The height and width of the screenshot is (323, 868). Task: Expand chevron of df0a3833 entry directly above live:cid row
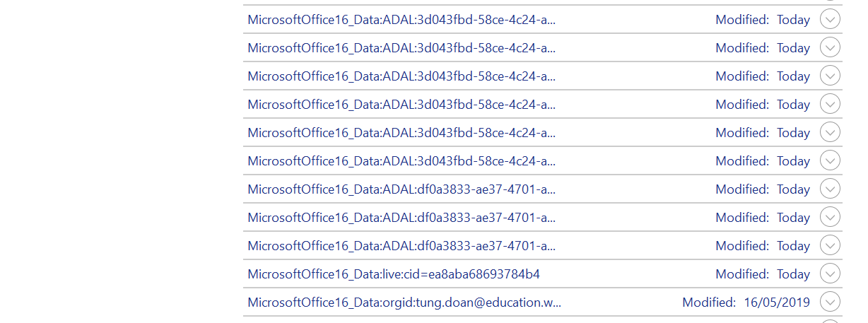pos(830,245)
